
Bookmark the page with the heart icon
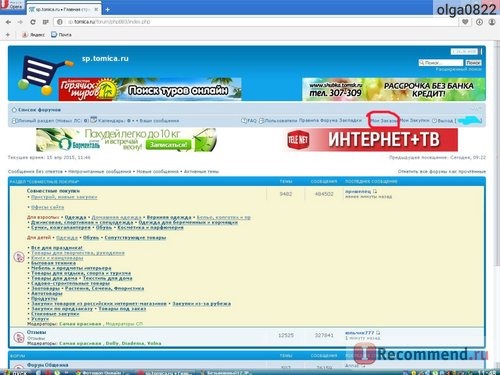tap(465, 22)
